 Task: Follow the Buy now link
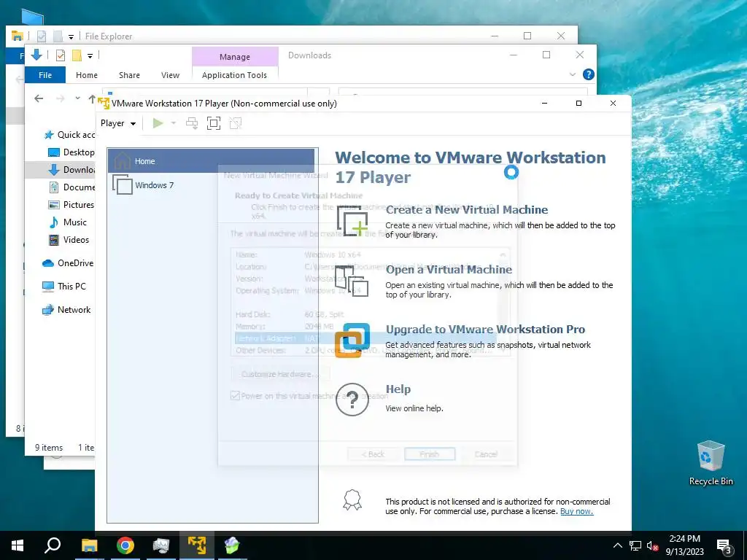click(576, 511)
